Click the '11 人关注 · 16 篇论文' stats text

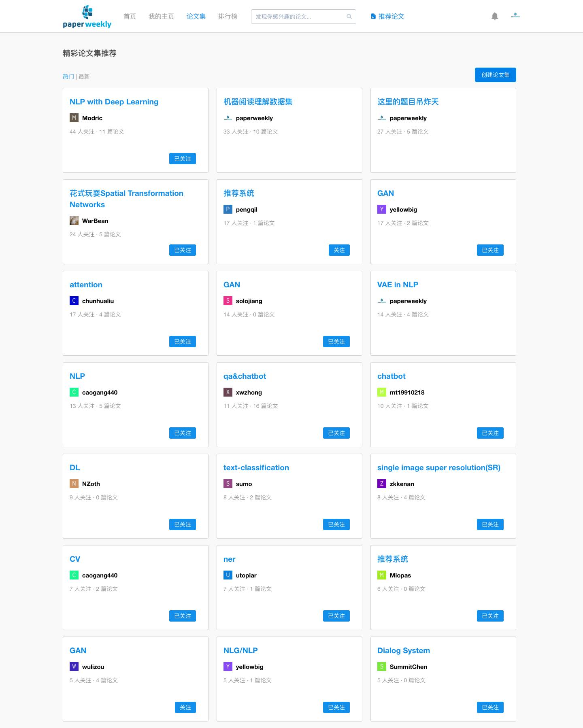[x=251, y=406]
